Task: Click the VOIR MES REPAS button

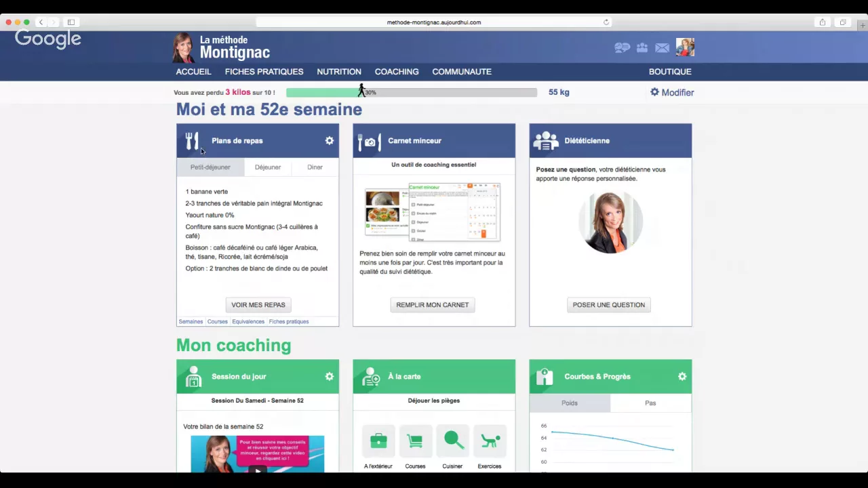Action: click(258, 305)
